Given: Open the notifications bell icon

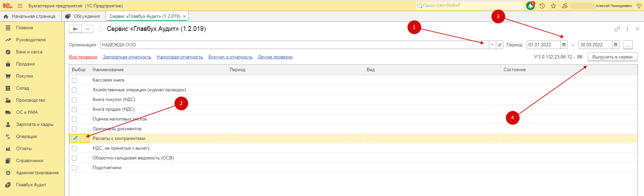Looking at the screenshot, I should click(531, 6).
